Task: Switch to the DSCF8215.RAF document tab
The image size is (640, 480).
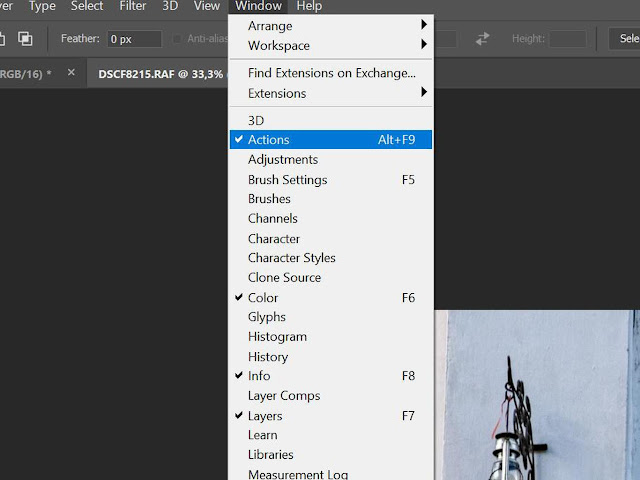Action: [x=160, y=74]
